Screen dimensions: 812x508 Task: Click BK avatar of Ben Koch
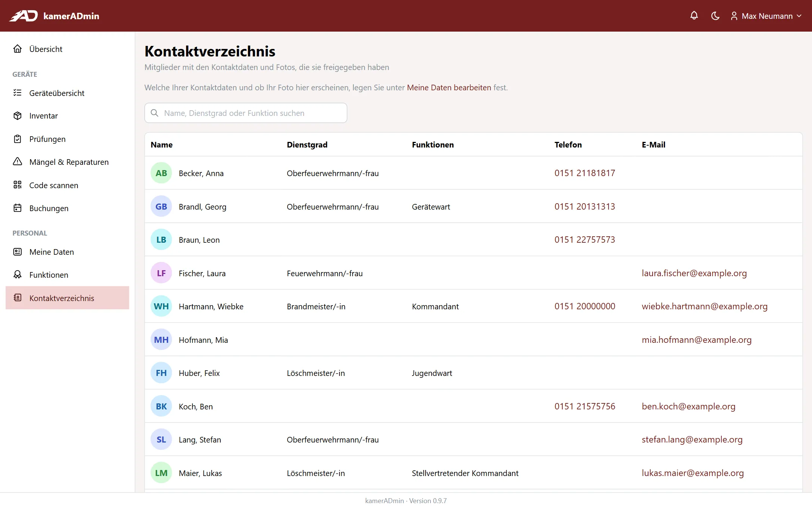pyautogui.click(x=161, y=406)
